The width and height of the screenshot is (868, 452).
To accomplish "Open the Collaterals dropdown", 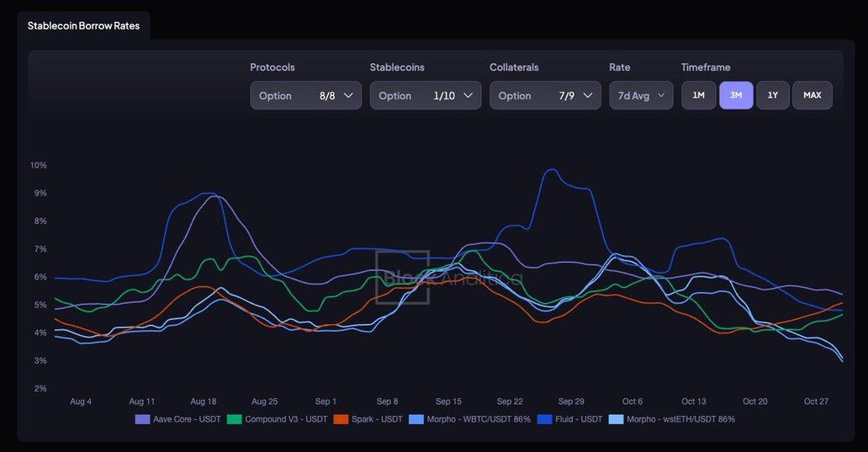I will pos(545,95).
